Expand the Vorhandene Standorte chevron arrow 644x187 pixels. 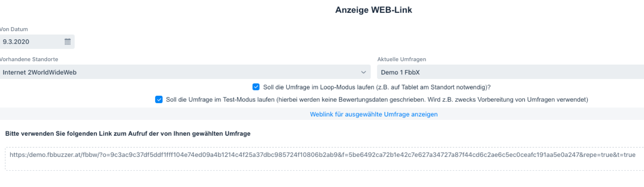tap(363, 72)
